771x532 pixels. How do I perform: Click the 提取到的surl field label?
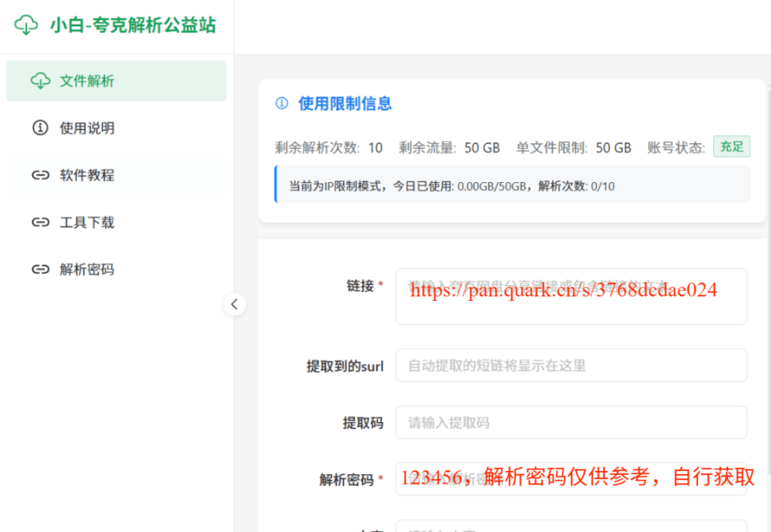point(345,366)
